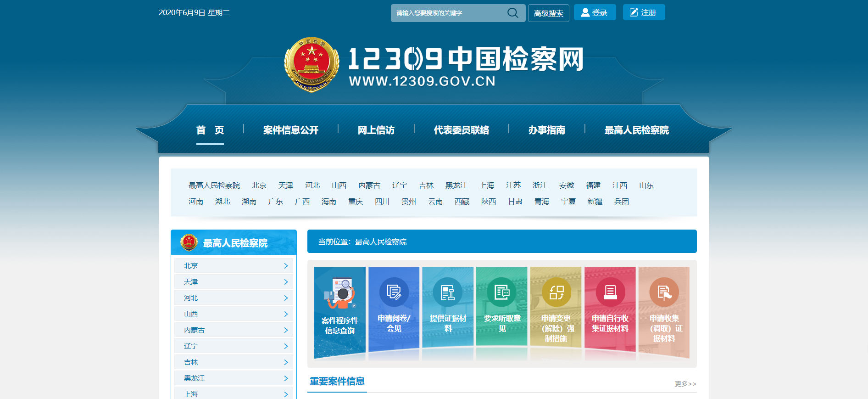Image resolution: width=868 pixels, height=399 pixels.
Task: Open 申请阅卷/会见 service tile
Action: pos(394,313)
